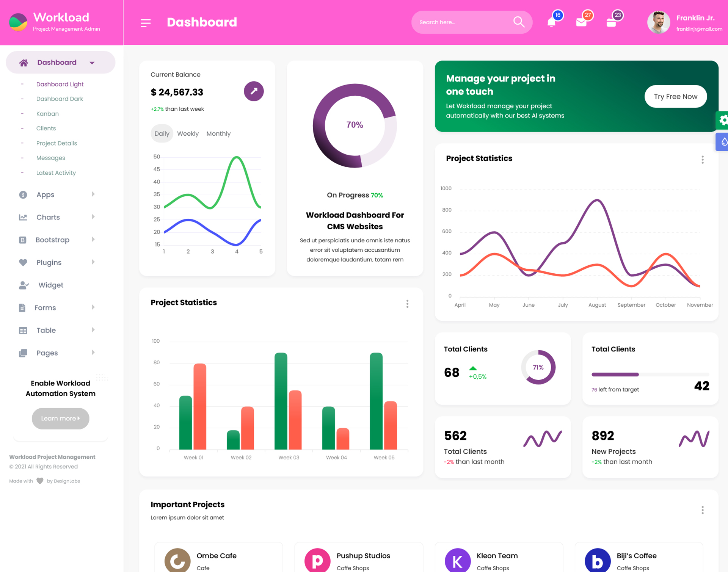The height and width of the screenshot is (572, 728).
Task: Click the Kleon Team K logo
Action: pyautogui.click(x=458, y=561)
